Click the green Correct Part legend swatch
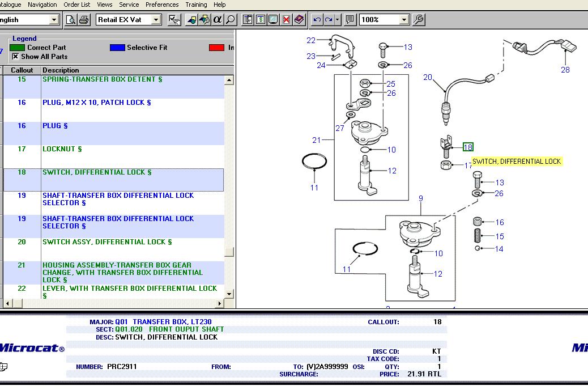Viewport: 588px width, 390px height. [x=17, y=48]
